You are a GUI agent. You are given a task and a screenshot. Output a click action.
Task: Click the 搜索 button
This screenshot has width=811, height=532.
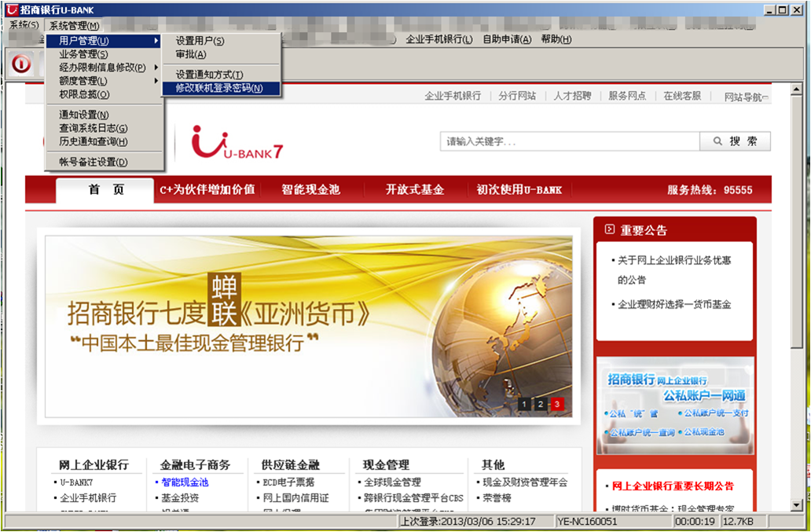(x=735, y=141)
